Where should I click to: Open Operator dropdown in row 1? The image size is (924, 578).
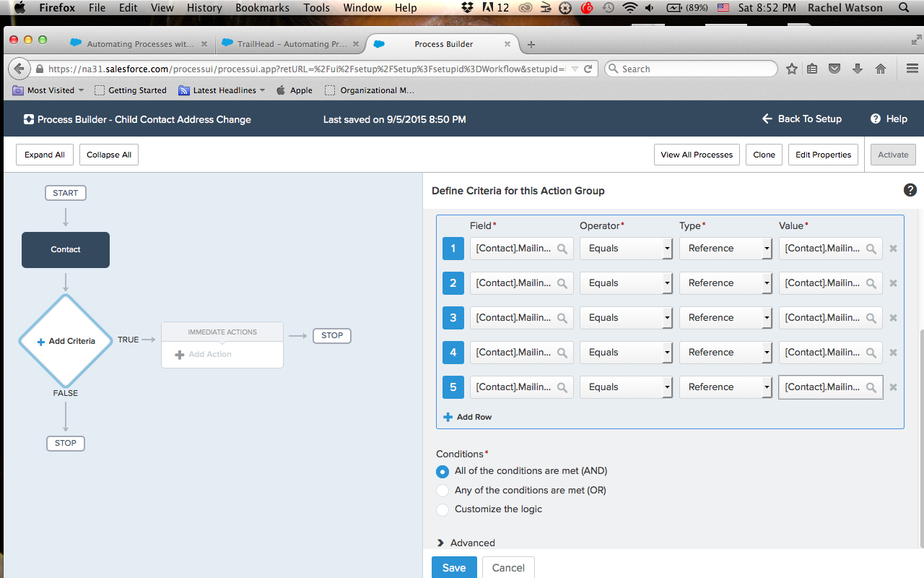(x=626, y=249)
